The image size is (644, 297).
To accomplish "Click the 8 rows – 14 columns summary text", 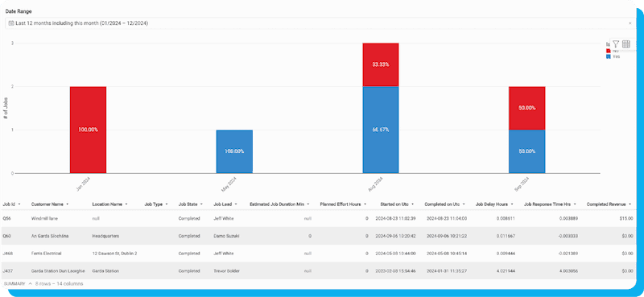I will tap(59, 284).
